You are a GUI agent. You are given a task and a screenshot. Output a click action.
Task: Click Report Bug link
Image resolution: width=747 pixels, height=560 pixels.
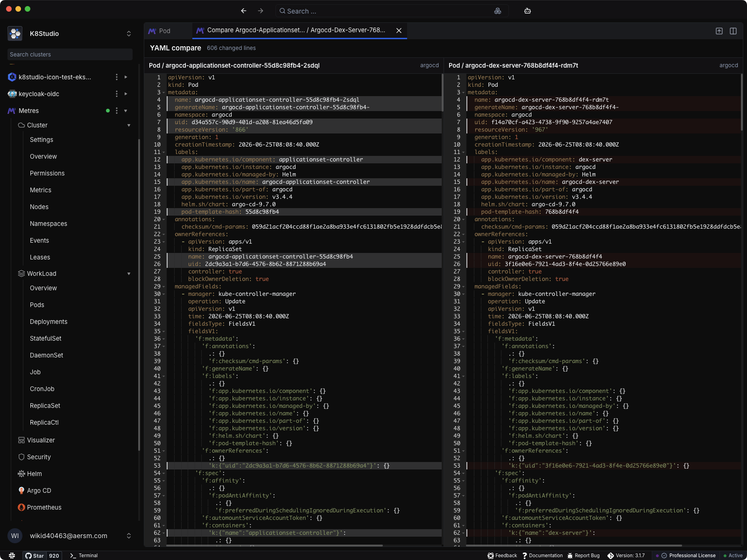(x=584, y=555)
